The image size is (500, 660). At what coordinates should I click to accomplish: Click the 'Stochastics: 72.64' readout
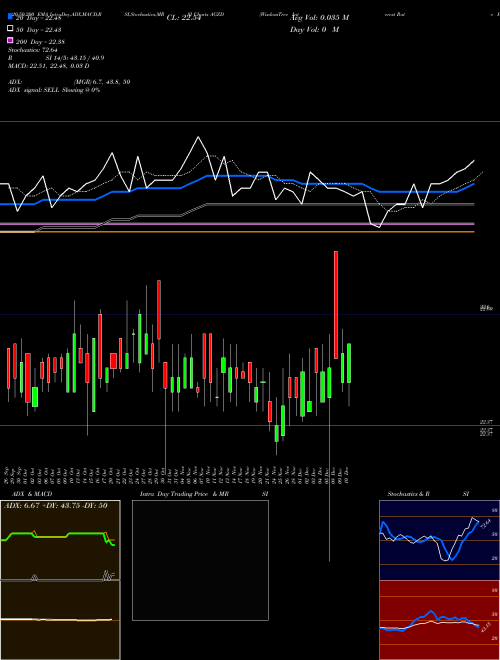33,50
